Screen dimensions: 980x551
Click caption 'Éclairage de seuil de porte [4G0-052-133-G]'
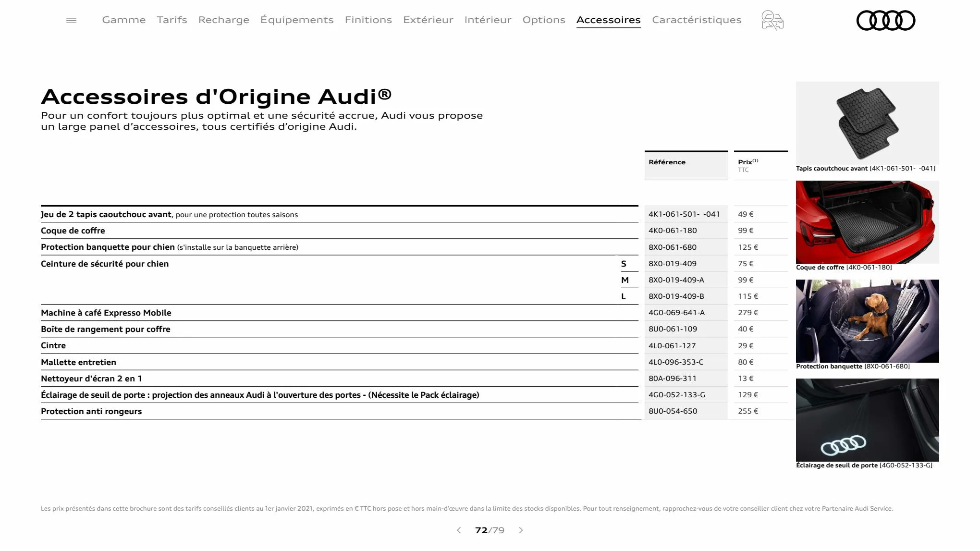pyautogui.click(x=864, y=465)
